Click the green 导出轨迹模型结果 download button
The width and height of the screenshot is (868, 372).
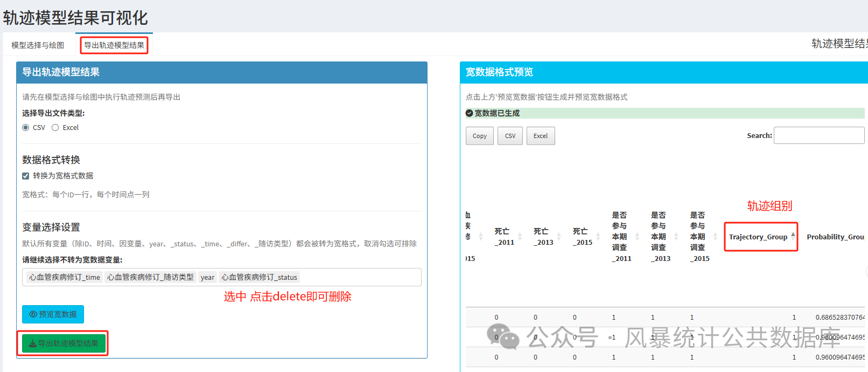[x=64, y=343]
